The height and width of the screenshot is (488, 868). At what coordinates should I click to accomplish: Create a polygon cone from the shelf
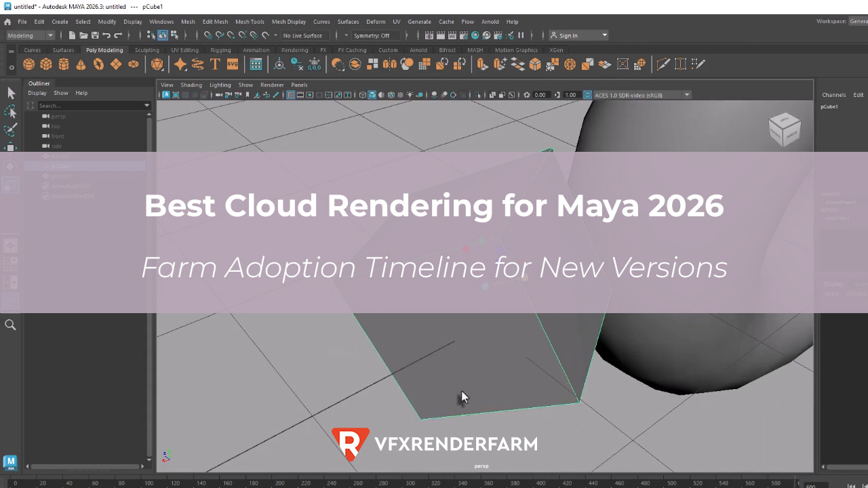click(x=81, y=64)
